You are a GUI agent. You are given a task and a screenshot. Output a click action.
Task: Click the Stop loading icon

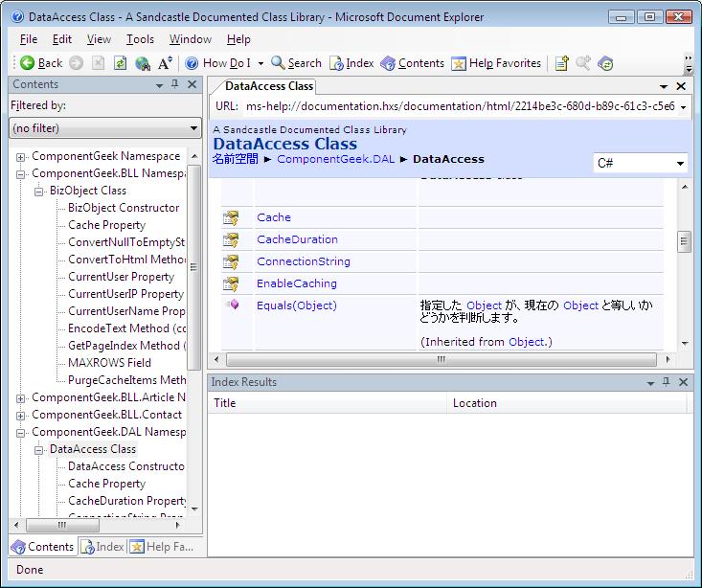click(x=98, y=63)
